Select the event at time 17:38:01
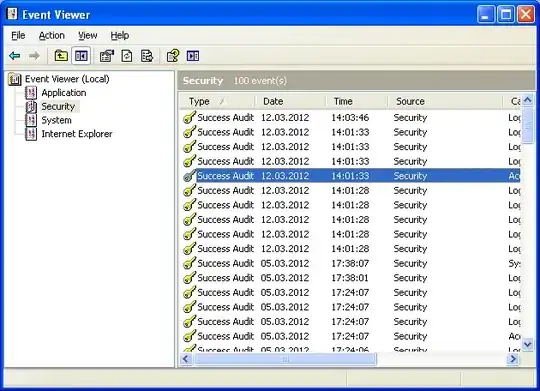Image resolution: width=540 pixels, height=391 pixels. point(351,278)
